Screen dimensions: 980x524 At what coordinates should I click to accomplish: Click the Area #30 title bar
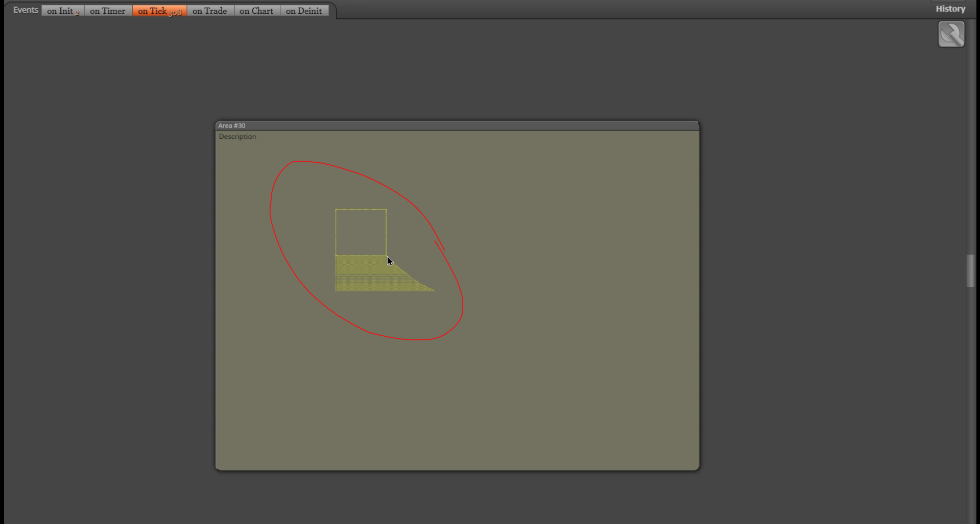[457, 126]
